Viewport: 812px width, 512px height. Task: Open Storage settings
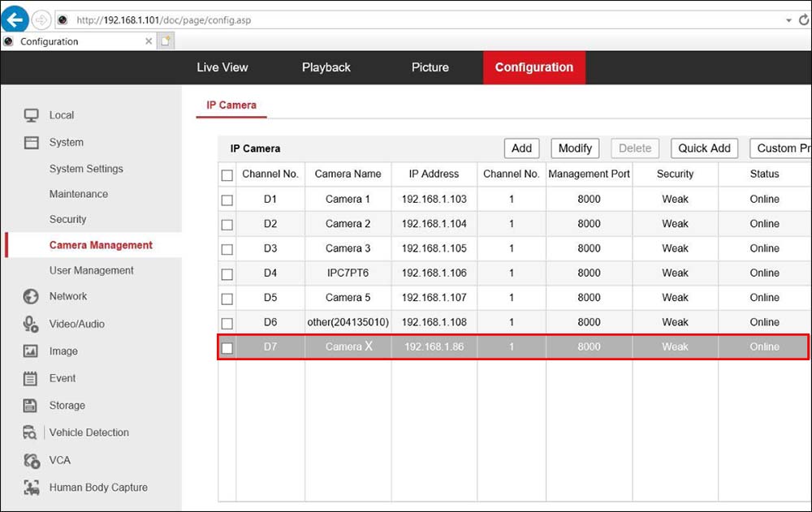[67, 405]
